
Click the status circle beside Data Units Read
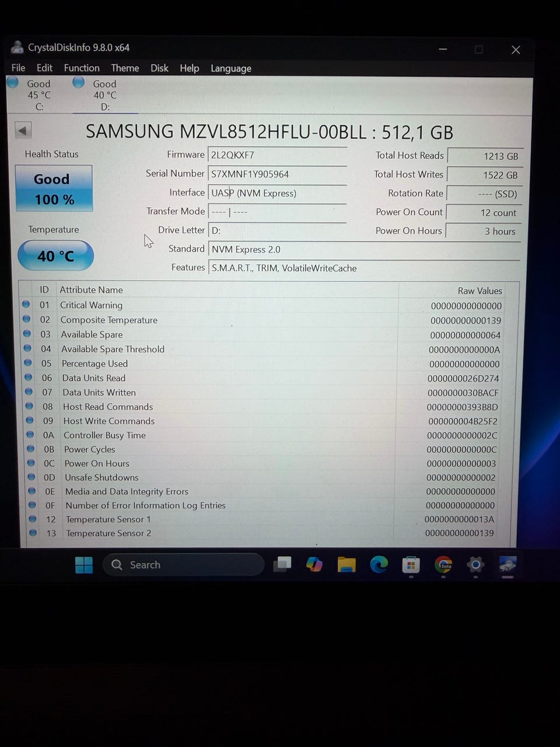[28, 378]
